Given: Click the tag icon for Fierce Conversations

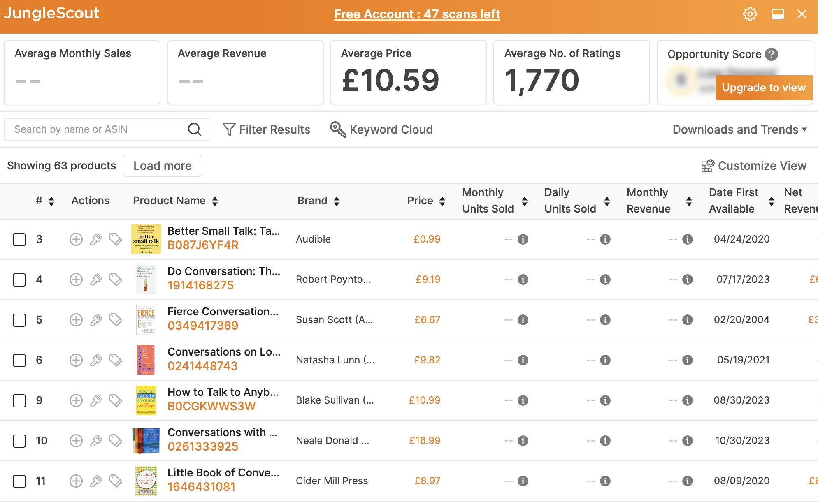Looking at the screenshot, I should coord(116,320).
